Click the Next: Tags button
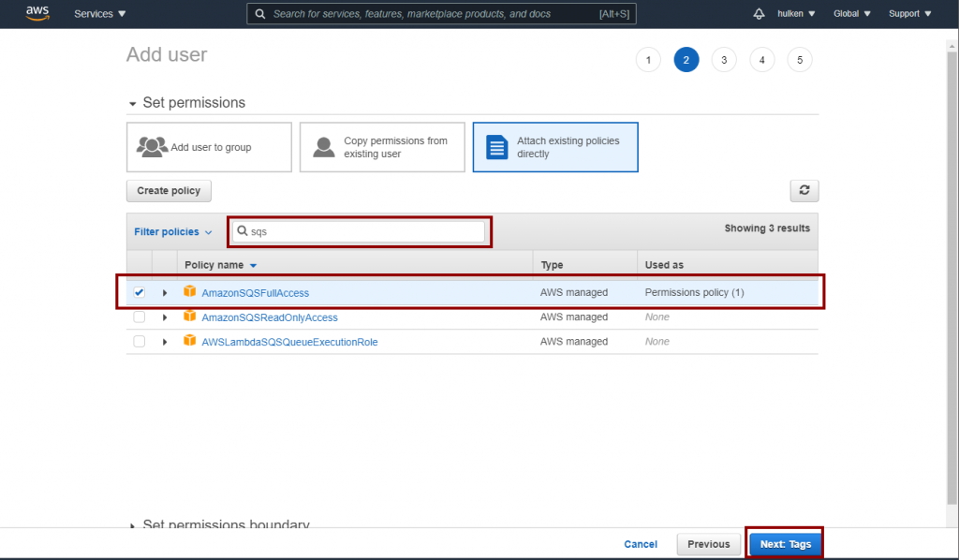The width and height of the screenshot is (959, 560). click(785, 544)
